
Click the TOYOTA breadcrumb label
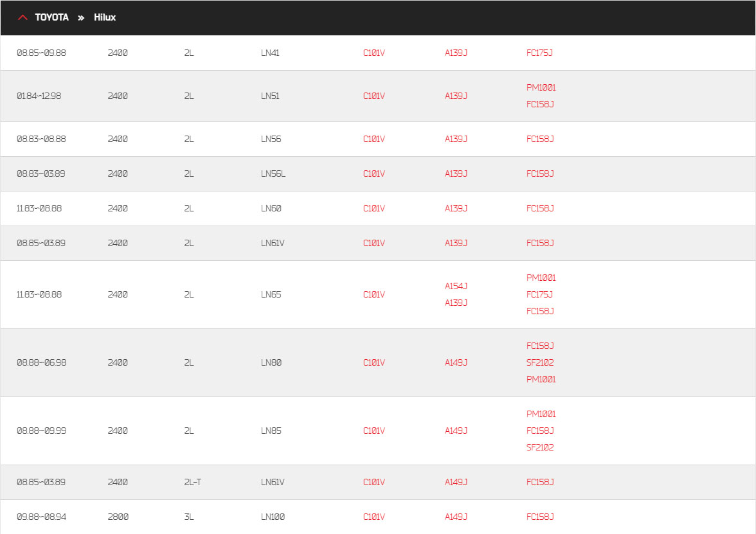coord(51,17)
